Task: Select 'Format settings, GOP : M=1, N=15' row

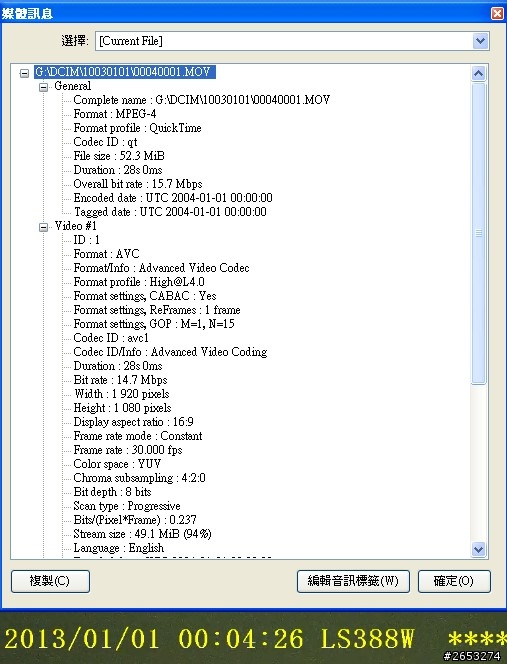Action: 154,324
